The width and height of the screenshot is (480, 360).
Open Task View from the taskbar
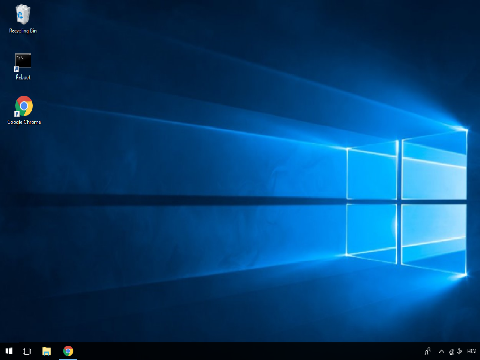(27, 351)
